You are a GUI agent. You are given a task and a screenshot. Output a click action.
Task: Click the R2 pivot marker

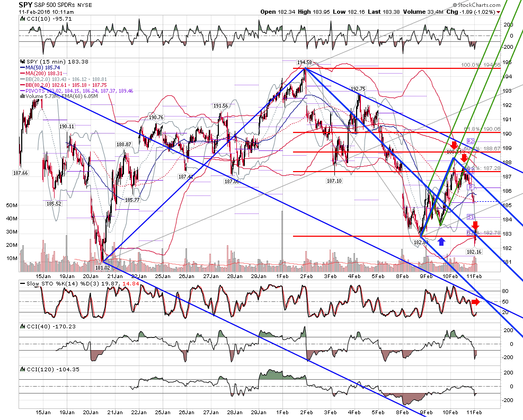click(x=471, y=141)
